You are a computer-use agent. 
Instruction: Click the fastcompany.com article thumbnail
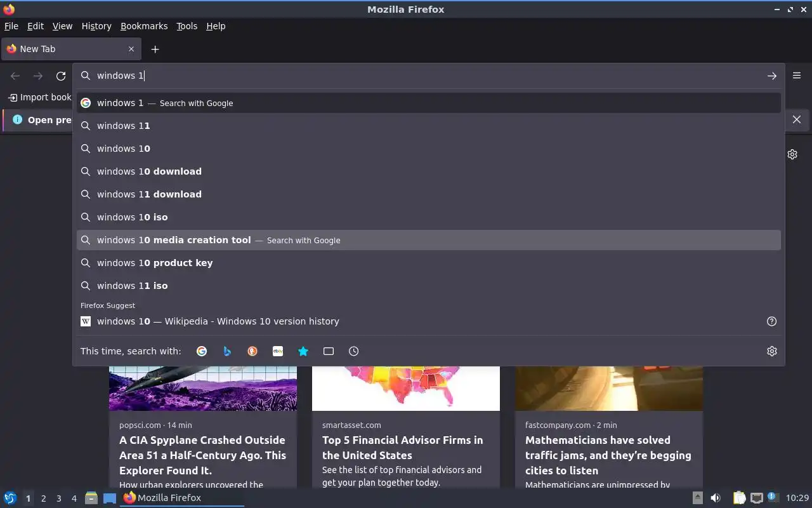pyautogui.click(x=609, y=389)
